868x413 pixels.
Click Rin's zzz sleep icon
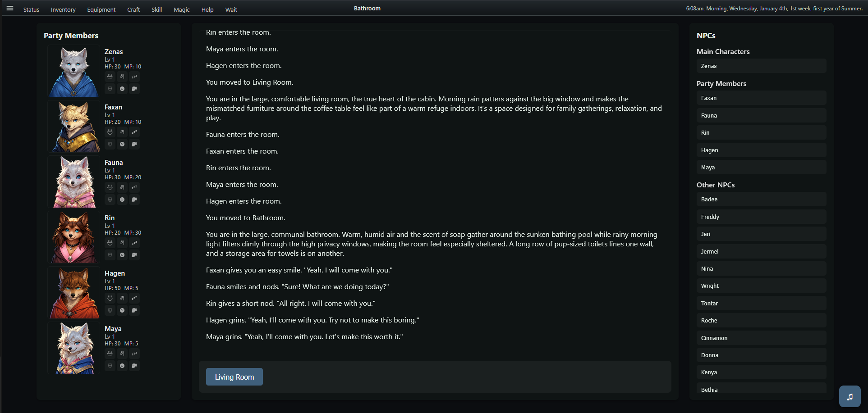coord(134,243)
